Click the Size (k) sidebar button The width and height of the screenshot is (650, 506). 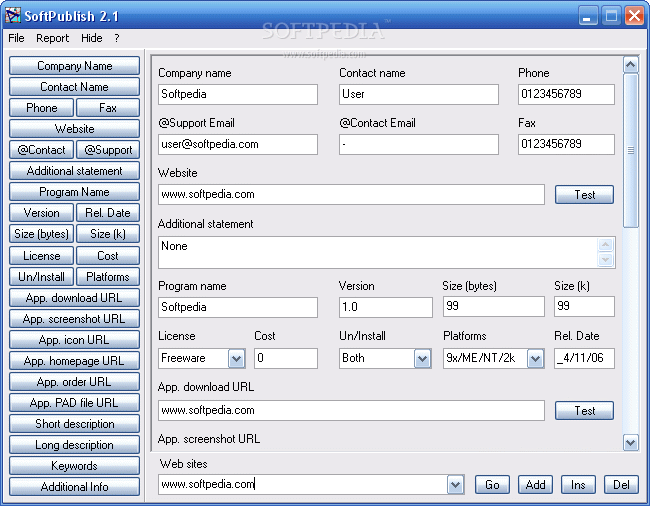(x=108, y=234)
